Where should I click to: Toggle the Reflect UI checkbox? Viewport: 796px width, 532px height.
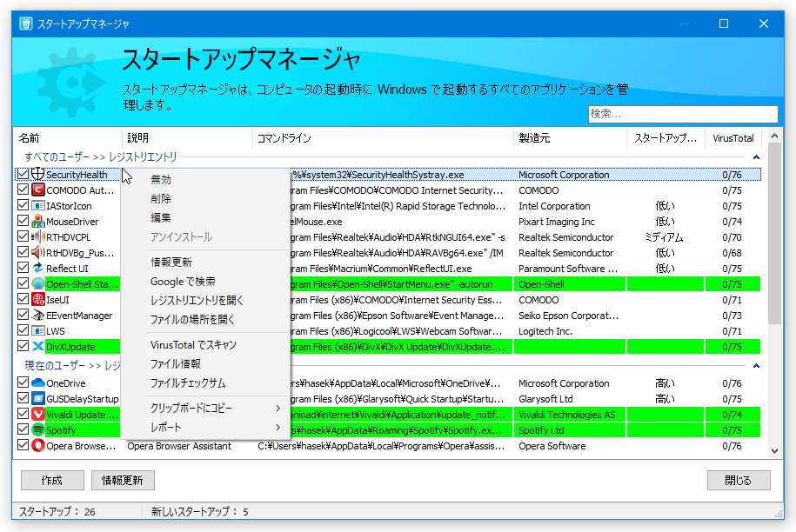(x=23, y=268)
